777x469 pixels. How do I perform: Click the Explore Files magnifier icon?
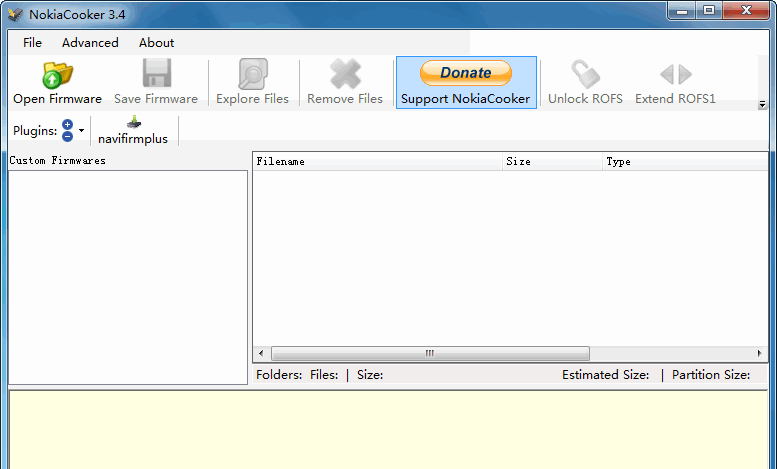tap(253, 74)
